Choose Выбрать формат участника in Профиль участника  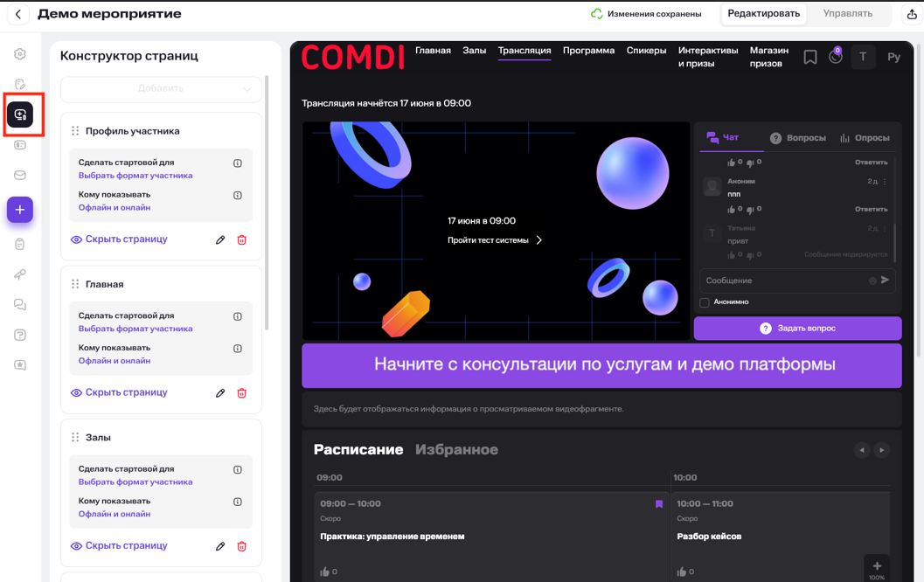(135, 176)
